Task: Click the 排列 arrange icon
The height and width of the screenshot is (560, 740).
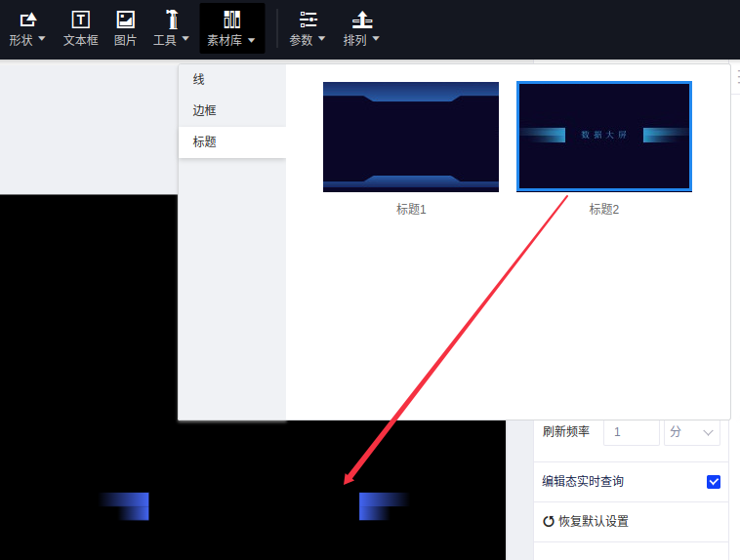Action: (x=362, y=20)
